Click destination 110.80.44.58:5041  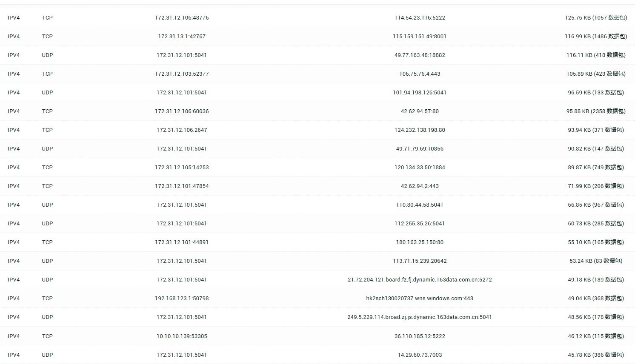[420, 205]
